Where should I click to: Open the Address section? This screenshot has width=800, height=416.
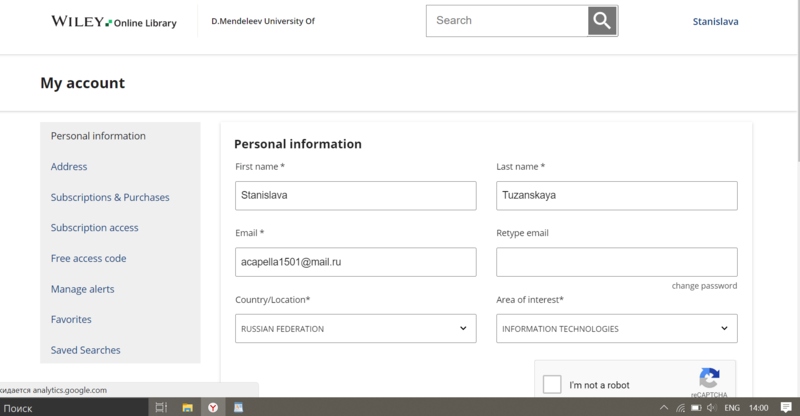coord(69,166)
